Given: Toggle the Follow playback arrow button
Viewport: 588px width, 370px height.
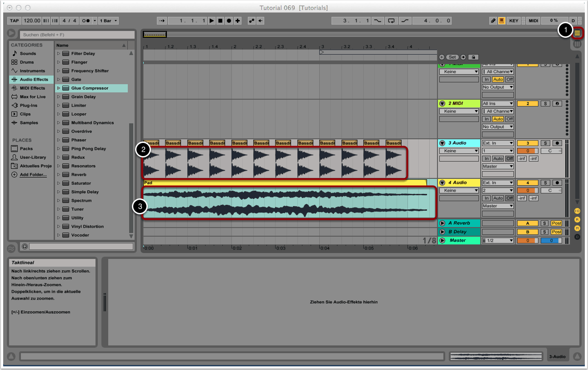Looking at the screenshot, I should click(x=162, y=21).
